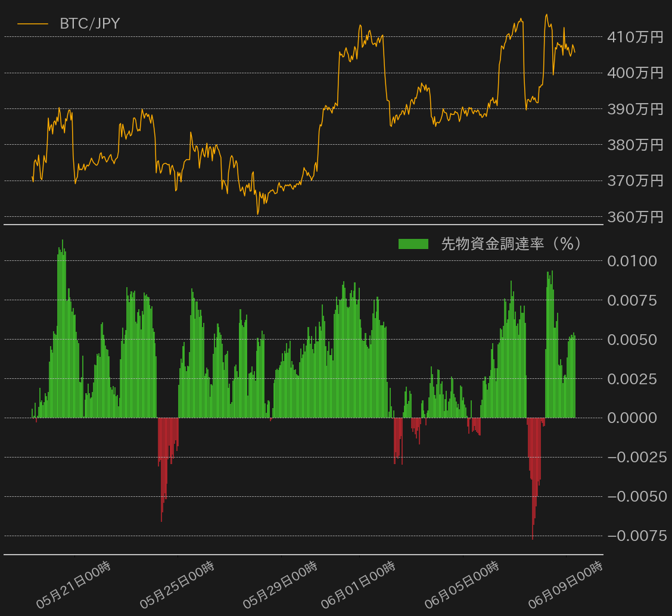Click the orange BTC/JPY line symbol
The height and width of the screenshot is (616, 672).
(33, 24)
